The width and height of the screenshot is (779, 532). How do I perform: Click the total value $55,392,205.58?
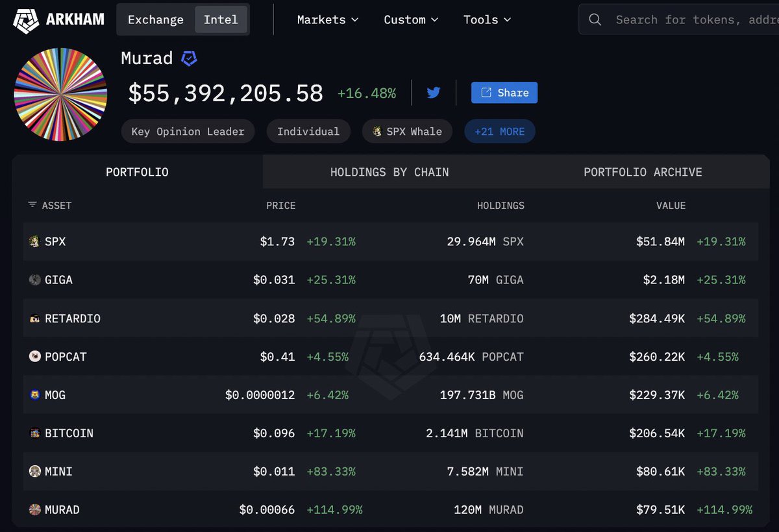tap(225, 93)
